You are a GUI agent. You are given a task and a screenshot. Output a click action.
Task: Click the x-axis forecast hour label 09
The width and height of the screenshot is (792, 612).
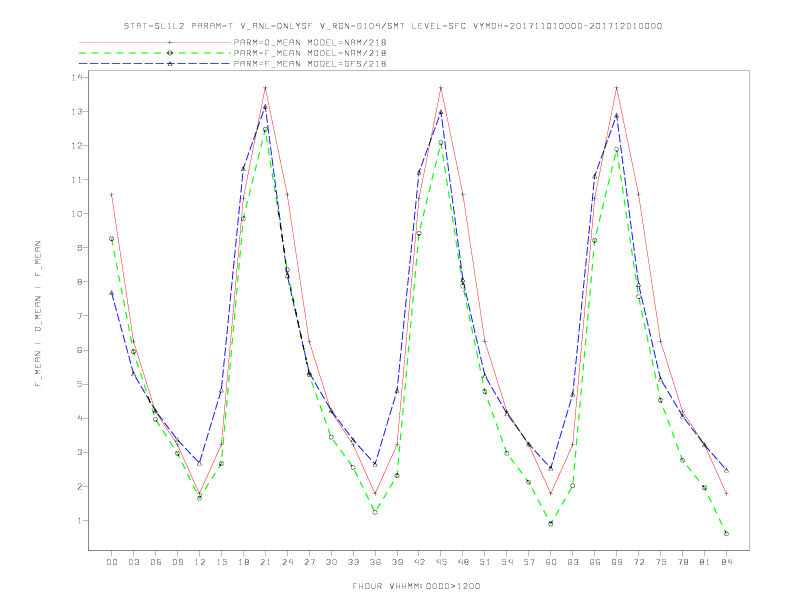177,562
